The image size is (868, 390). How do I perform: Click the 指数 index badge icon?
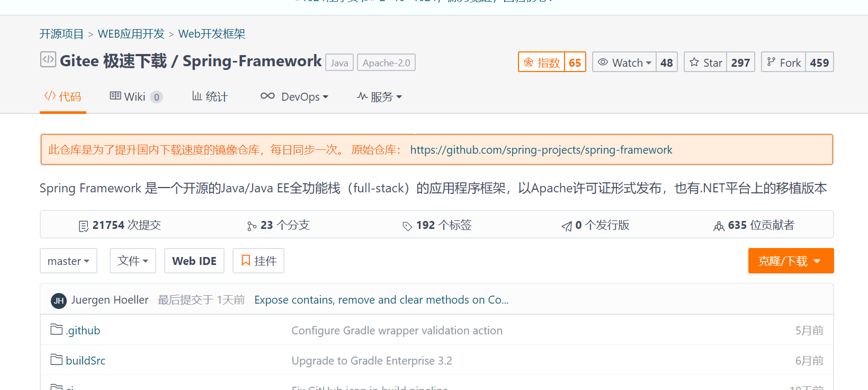tap(529, 63)
